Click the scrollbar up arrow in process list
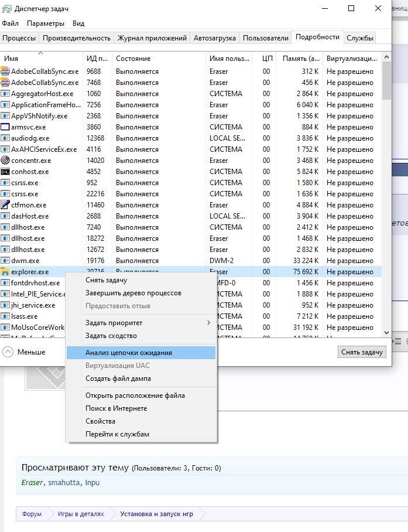Screen dimensions: 408x532 click(386, 57)
